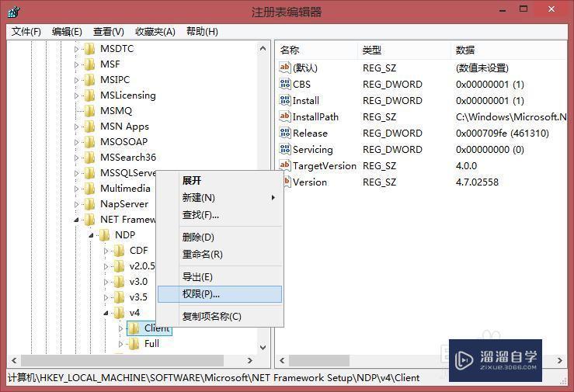Click tree pane horizontal scroll right arrow

pos(250,360)
